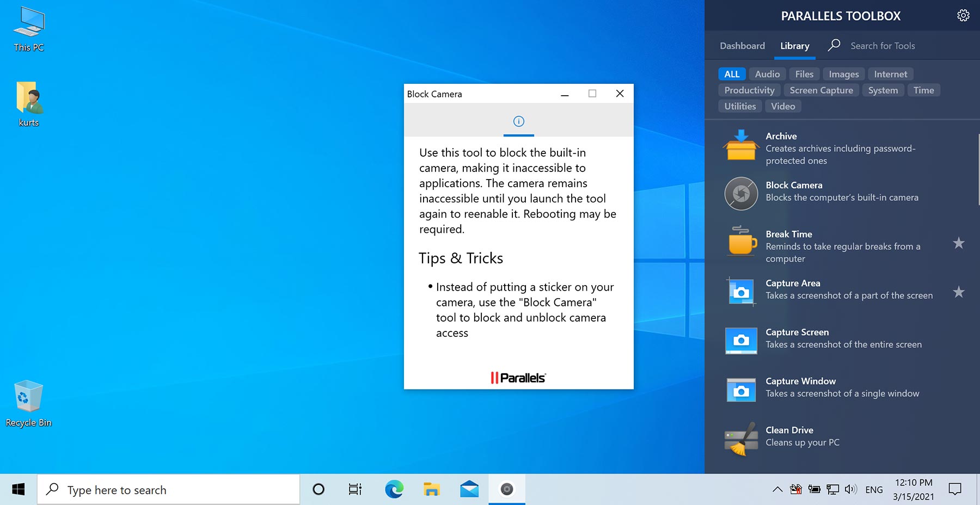980x505 pixels.
Task: Expand hidden icons in system tray
Action: [x=777, y=489]
